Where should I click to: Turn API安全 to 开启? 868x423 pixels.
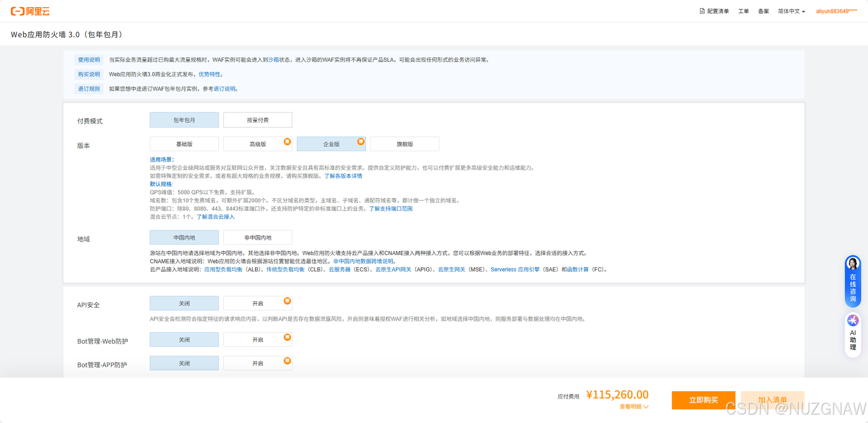(x=257, y=303)
